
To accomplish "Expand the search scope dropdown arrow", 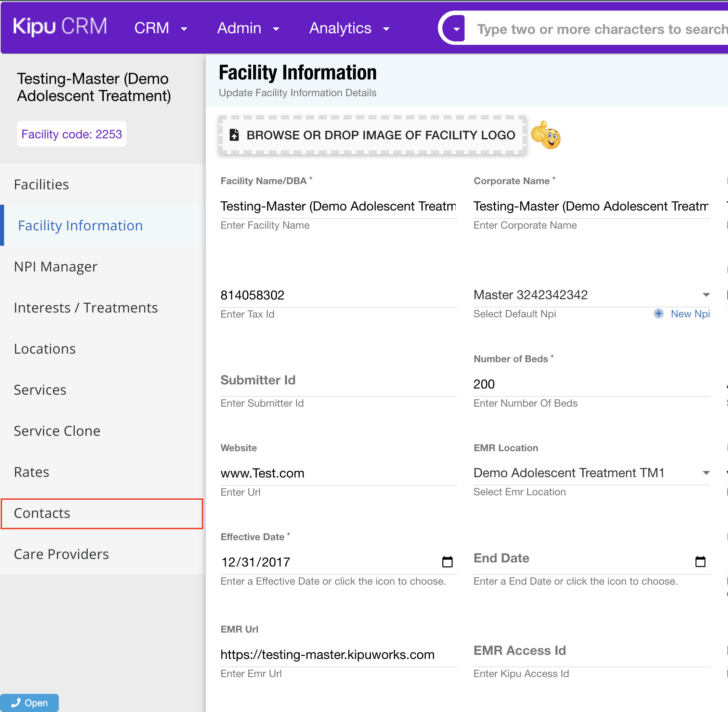I will pos(456,29).
